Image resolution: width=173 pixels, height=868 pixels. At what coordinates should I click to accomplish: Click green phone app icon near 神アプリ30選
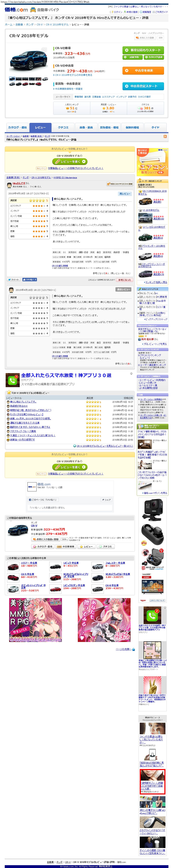pyautogui.click(x=12, y=380)
